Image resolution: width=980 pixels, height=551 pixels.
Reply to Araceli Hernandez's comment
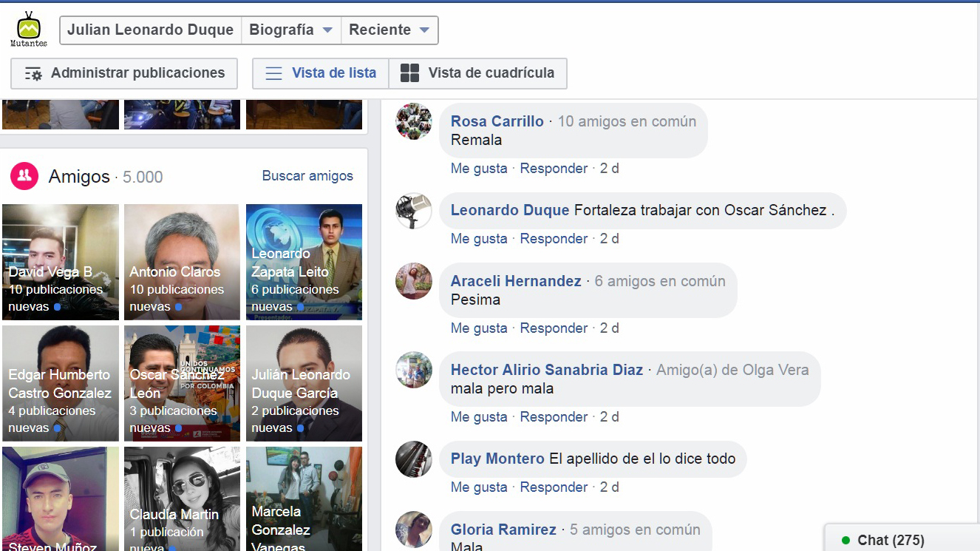554,328
